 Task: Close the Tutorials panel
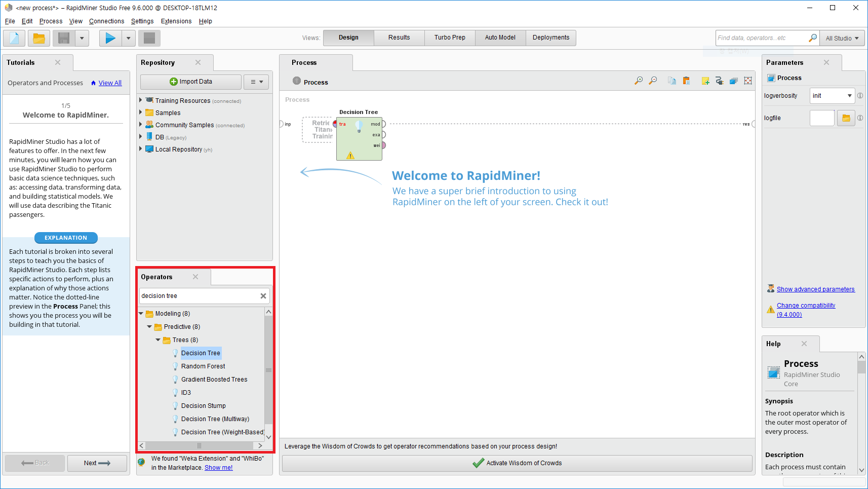click(x=58, y=62)
